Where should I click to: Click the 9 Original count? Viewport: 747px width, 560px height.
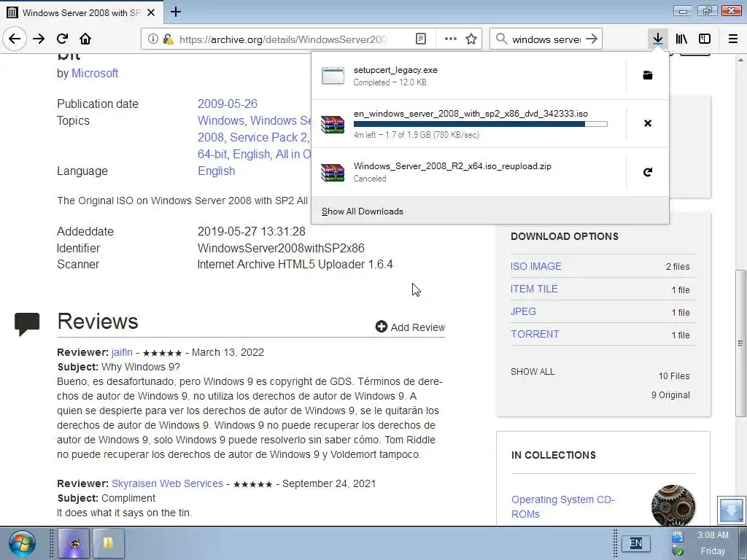670,395
